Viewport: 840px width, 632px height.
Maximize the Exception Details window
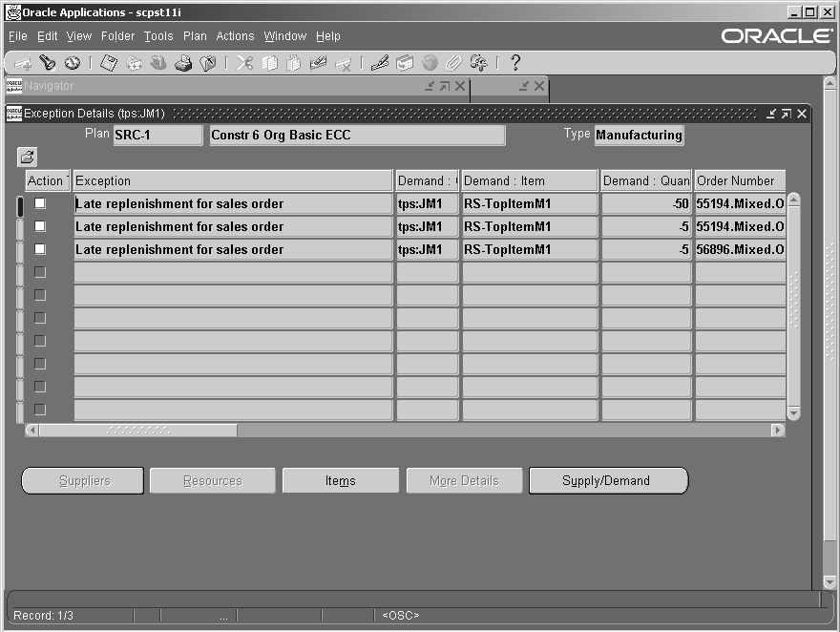tap(786, 114)
